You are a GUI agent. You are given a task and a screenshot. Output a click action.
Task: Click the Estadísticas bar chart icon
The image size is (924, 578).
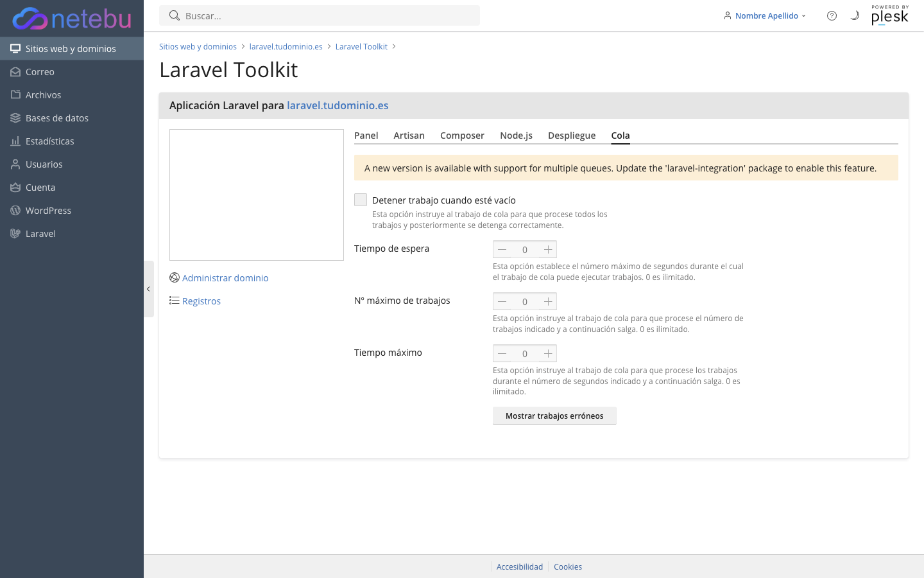click(15, 141)
